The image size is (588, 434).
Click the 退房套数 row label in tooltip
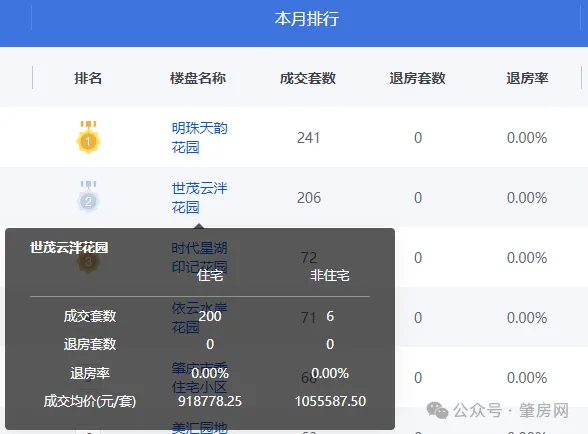point(90,344)
